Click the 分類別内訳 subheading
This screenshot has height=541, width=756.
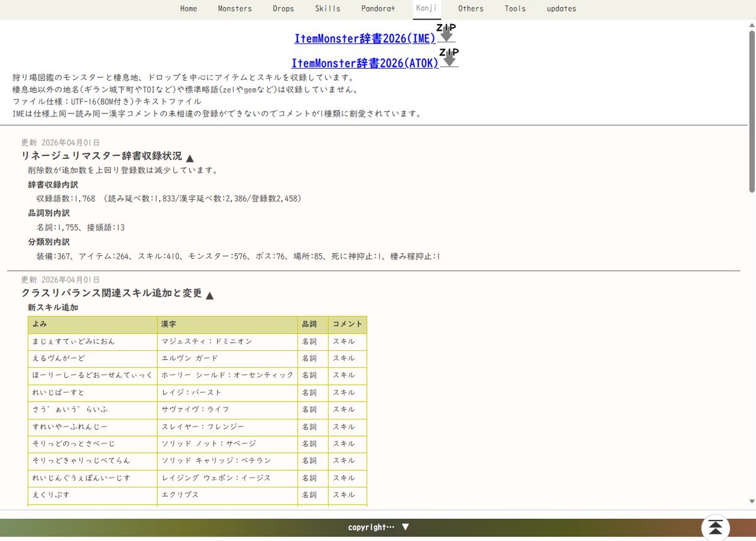point(49,242)
